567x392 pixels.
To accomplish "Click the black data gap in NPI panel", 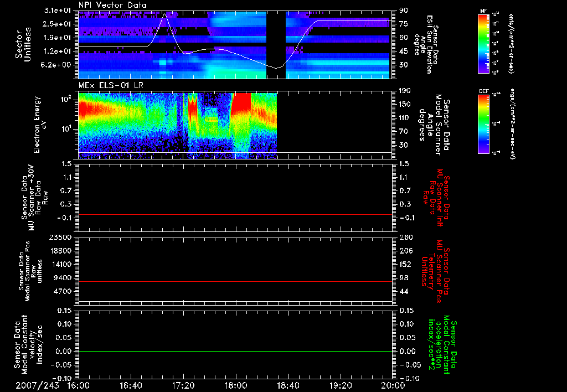I will (276, 44).
